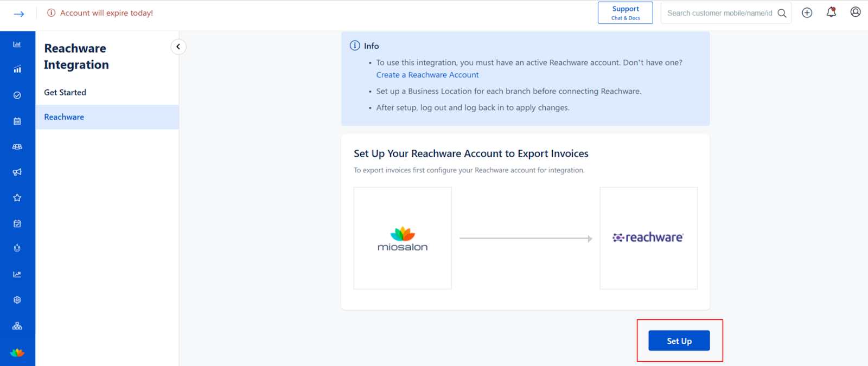868x366 pixels.
Task: Click the miosalon logo card
Action: pos(403,238)
